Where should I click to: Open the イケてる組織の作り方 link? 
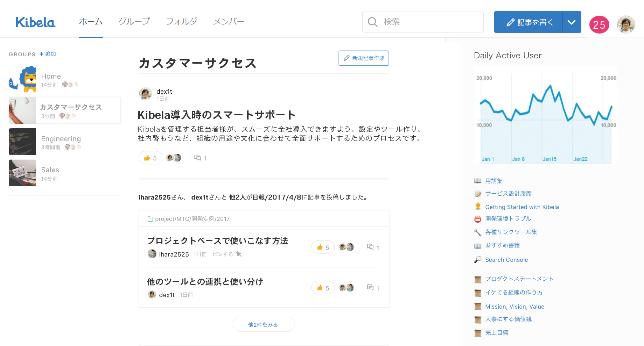point(514,293)
